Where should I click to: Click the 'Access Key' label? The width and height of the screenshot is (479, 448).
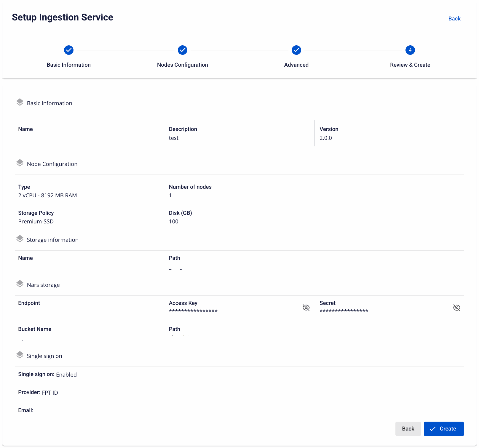pos(183,303)
